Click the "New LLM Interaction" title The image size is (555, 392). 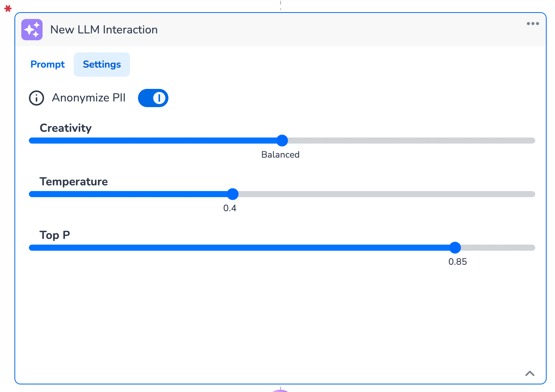pos(104,30)
